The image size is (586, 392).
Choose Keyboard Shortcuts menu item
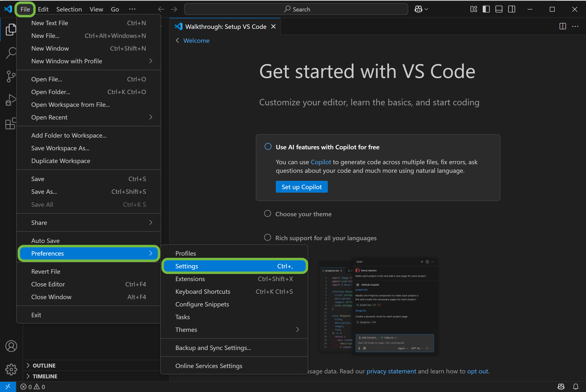coord(234,292)
